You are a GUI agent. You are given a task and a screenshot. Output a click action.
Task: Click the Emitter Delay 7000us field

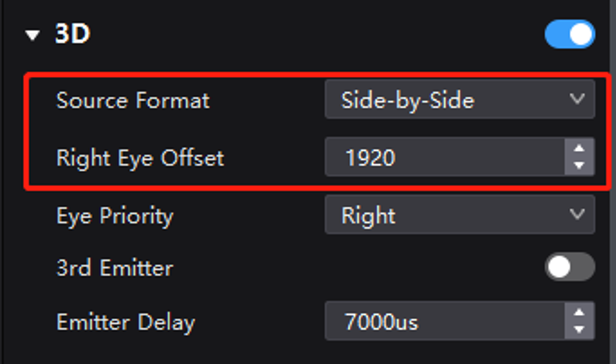click(x=445, y=321)
